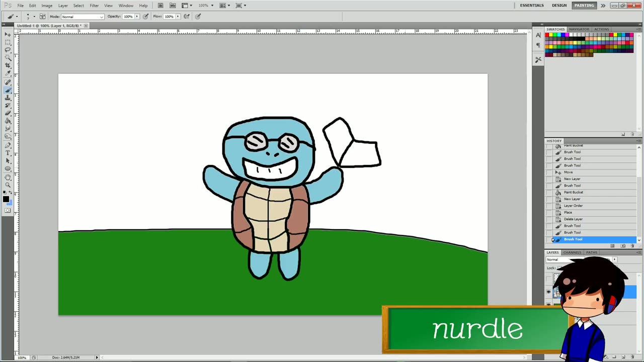Launch Adobe Bridge from the Br icon
Viewport: 644px width, 362px height.
(x=160, y=6)
